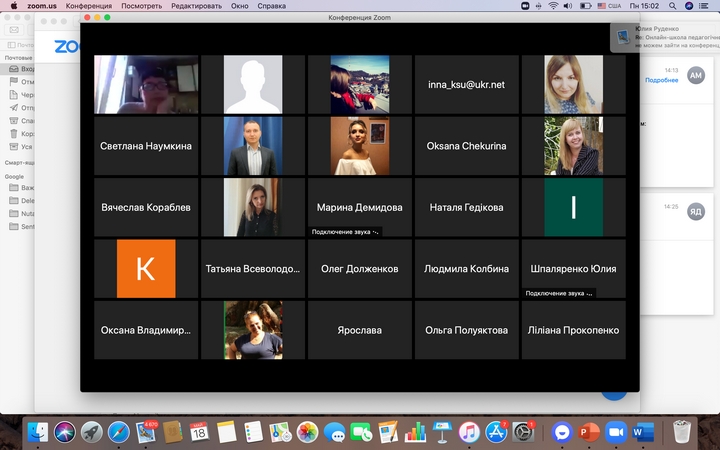Click the Подробнее link in the mail message
Image resolution: width=720 pixels, height=450 pixels.
[661, 80]
